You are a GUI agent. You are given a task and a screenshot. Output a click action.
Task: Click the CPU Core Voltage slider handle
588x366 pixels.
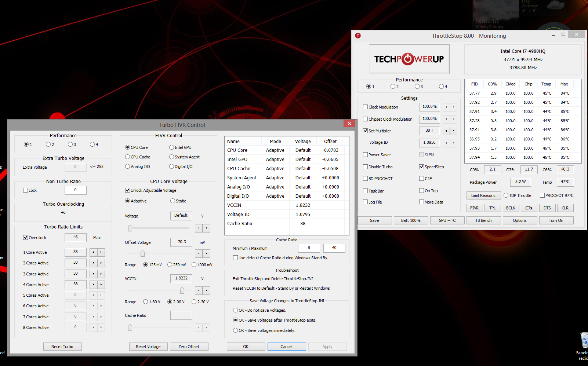pos(130,228)
